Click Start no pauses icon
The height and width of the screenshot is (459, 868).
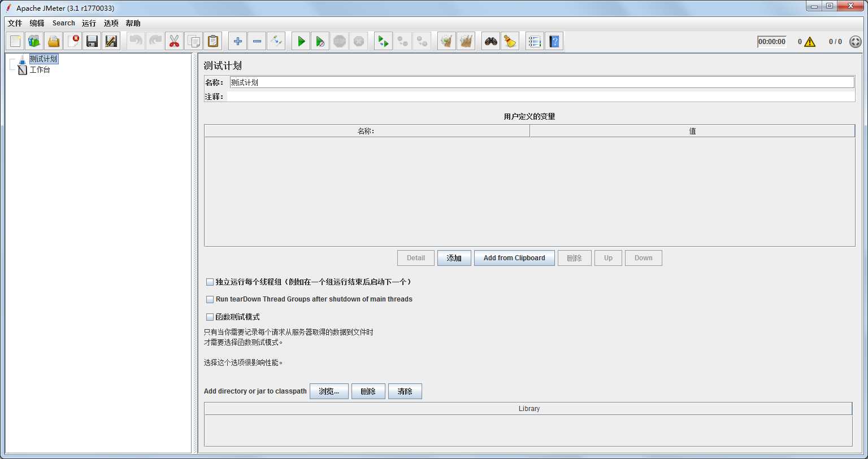(320, 41)
